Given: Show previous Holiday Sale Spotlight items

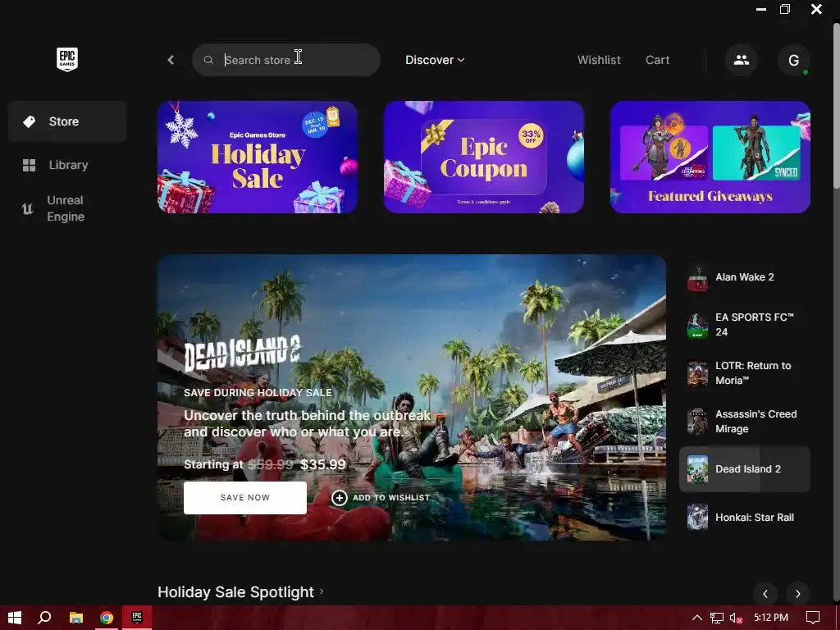Looking at the screenshot, I should (x=765, y=594).
